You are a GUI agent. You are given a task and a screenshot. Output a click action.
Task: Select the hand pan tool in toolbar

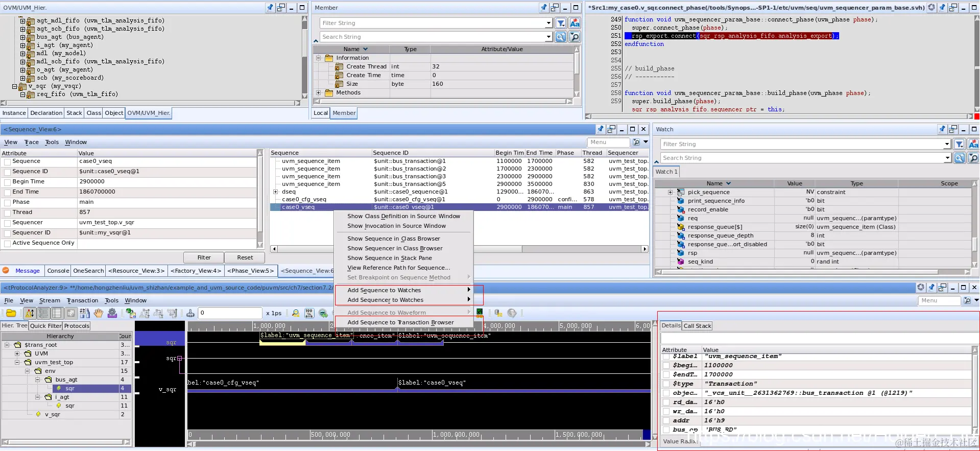click(x=99, y=313)
